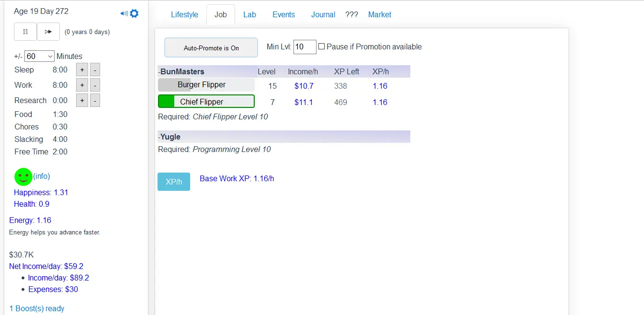Select the Chief Flipper job bar
Screen dimensions: 644x315
tap(206, 102)
